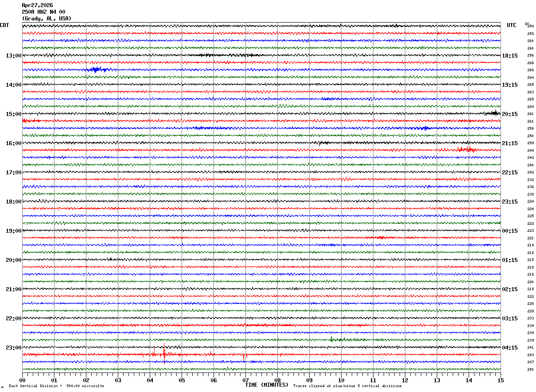The image size is (536, 392).
Task: Pick the 15:00 CDT time label
Action: pos(13,114)
